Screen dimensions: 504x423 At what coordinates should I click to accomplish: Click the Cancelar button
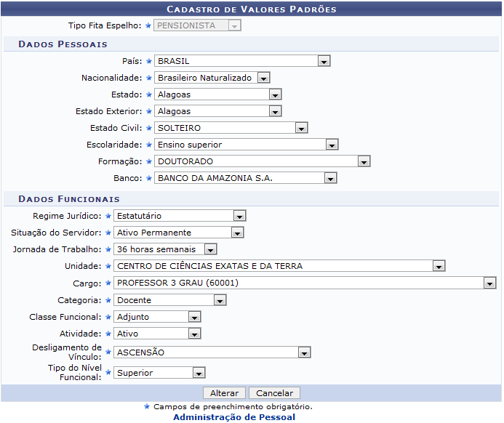click(274, 393)
